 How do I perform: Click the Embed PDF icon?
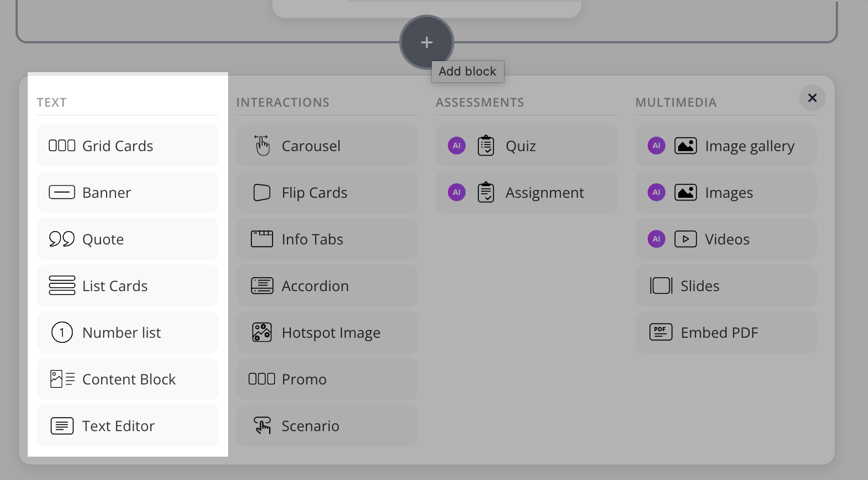pyautogui.click(x=661, y=332)
